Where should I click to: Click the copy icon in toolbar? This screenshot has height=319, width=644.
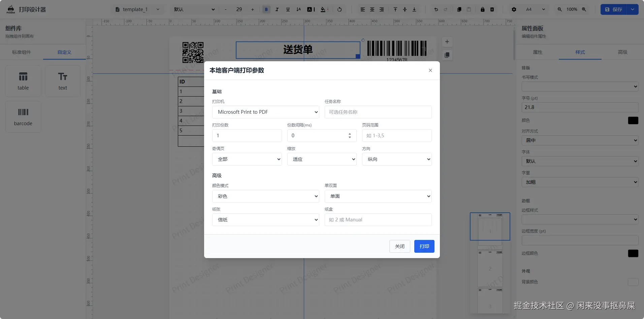pos(459,9)
